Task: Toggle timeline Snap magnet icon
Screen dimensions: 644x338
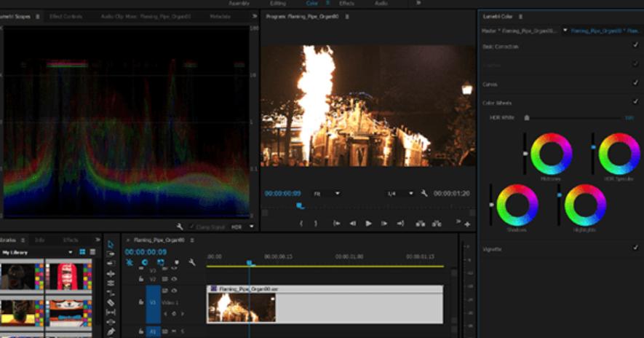Action: (145, 262)
